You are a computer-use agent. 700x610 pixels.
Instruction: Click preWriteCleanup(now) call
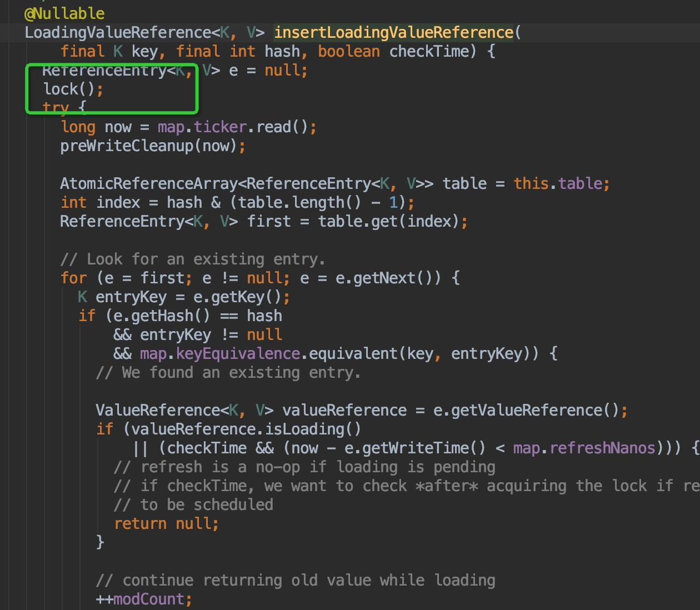[149, 146]
